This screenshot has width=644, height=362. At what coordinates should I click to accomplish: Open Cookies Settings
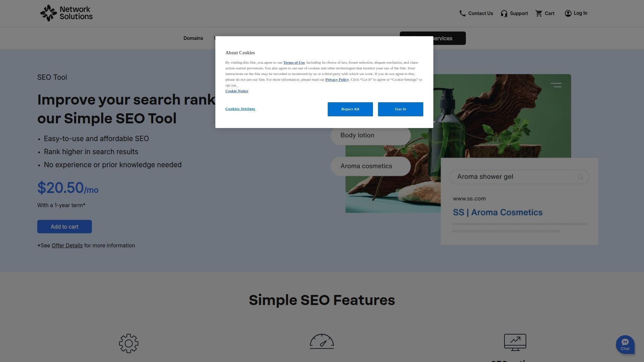[x=240, y=109]
